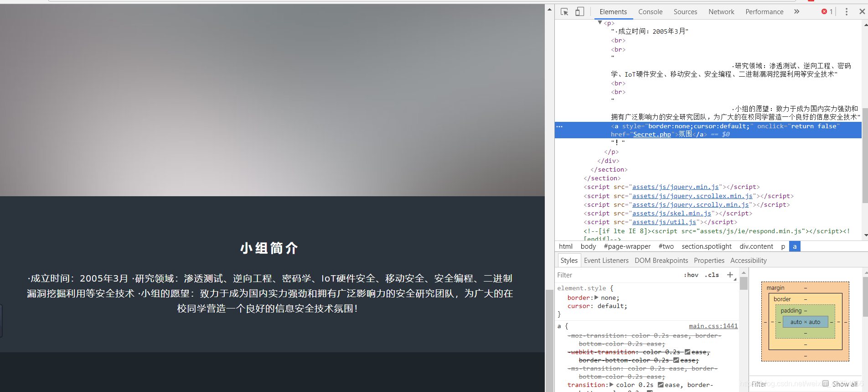Follow the Secret.php href link

pos(652,134)
